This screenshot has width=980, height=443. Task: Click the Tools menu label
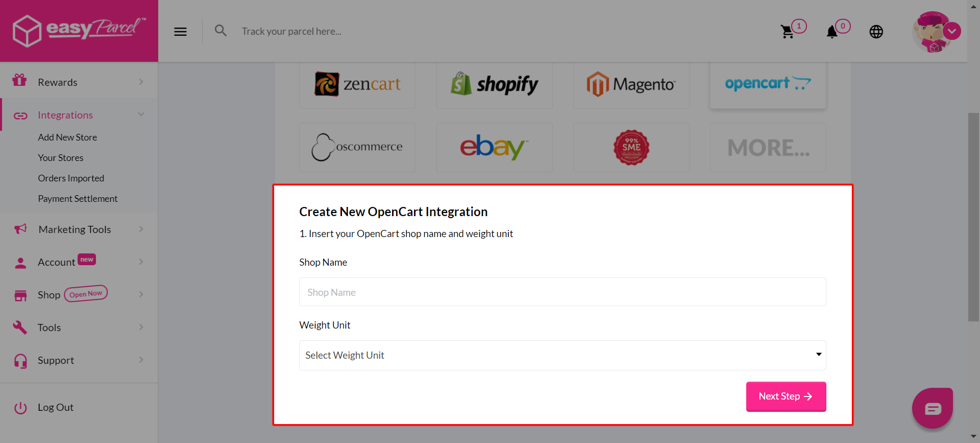(49, 328)
